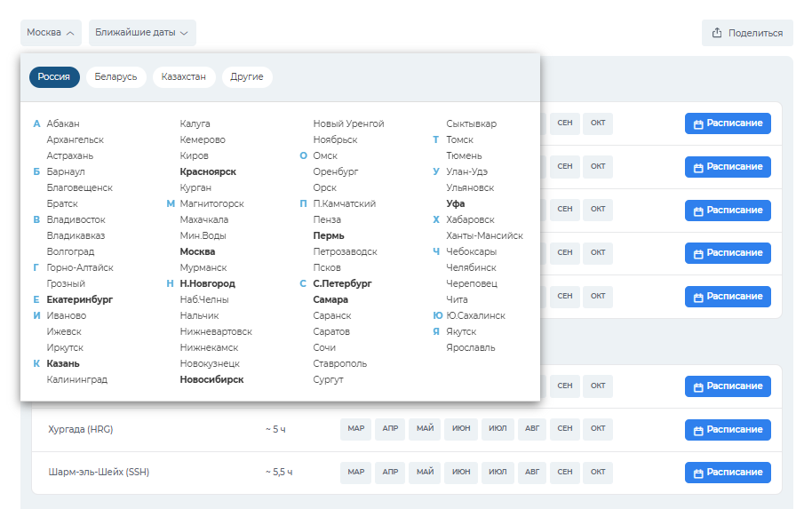Image resolution: width=812 pixels, height=509 pixels.
Task: Click ОКТ month for Хургада row
Action: click(x=598, y=429)
